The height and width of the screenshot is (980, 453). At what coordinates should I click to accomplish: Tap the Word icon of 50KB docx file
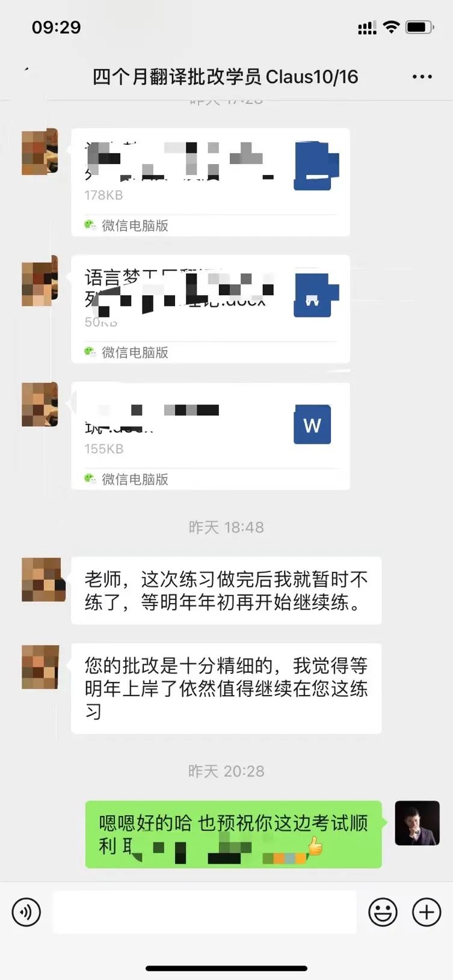pos(315,296)
